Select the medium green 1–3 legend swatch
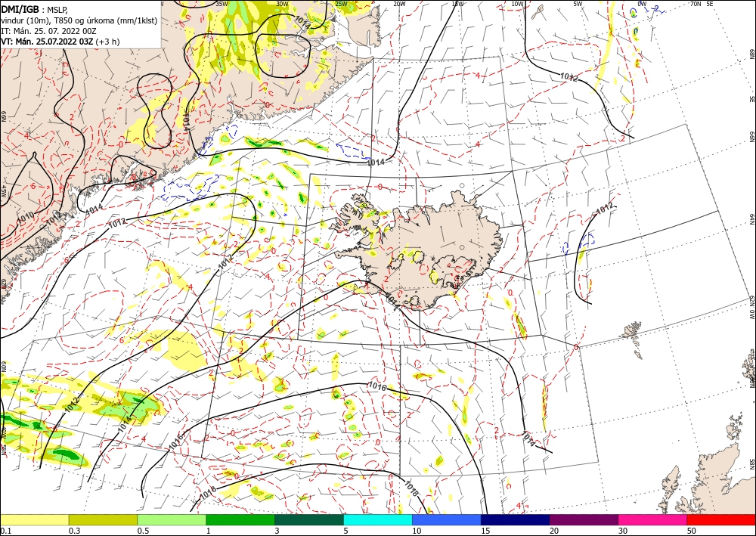 240,519
